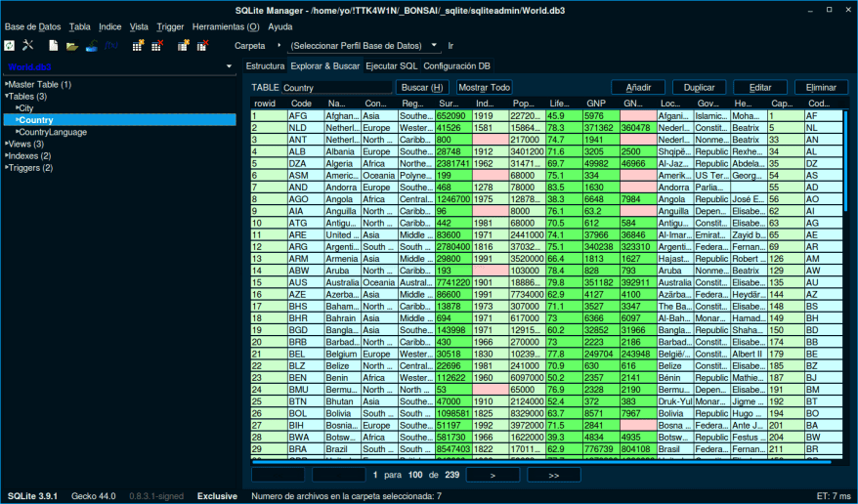Image resolution: width=858 pixels, height=504 pixels.
Task: Expand the Indexes (2) tree node
Action: 8,155
